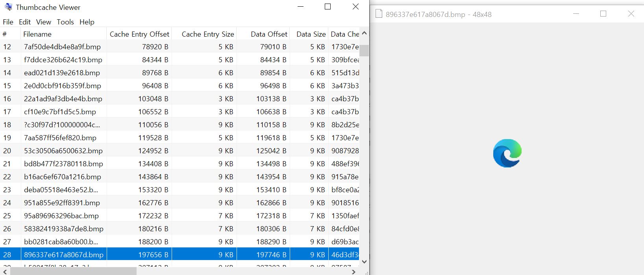This screenshot has height=275, width=644.
Task: Click the Data Checksum column header
Action: click(x=344, y=34)
